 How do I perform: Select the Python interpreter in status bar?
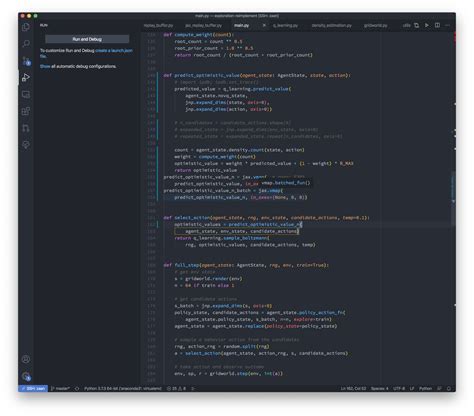tap(122, 389)
